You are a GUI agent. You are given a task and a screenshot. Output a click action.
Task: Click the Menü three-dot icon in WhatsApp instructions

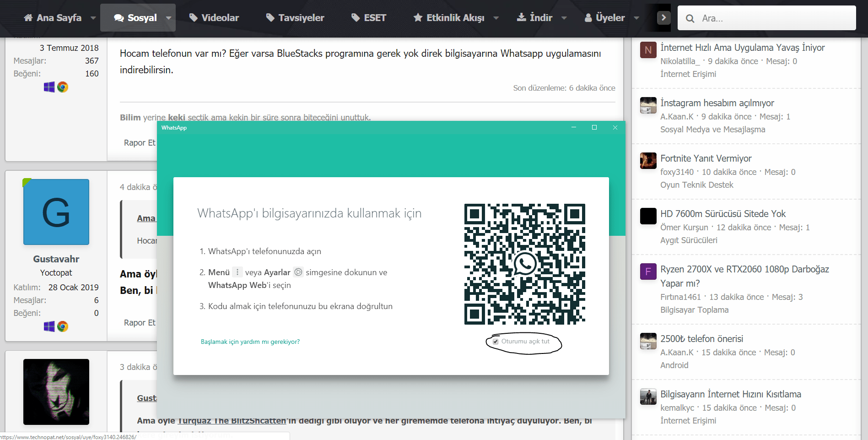tap(237, 272)
